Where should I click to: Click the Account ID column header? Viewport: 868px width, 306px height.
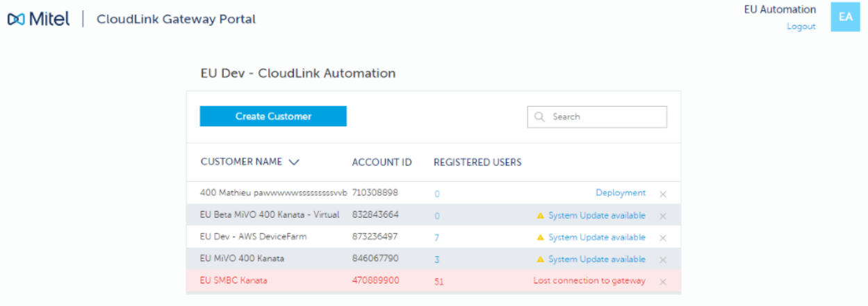[x=382, y=162]
